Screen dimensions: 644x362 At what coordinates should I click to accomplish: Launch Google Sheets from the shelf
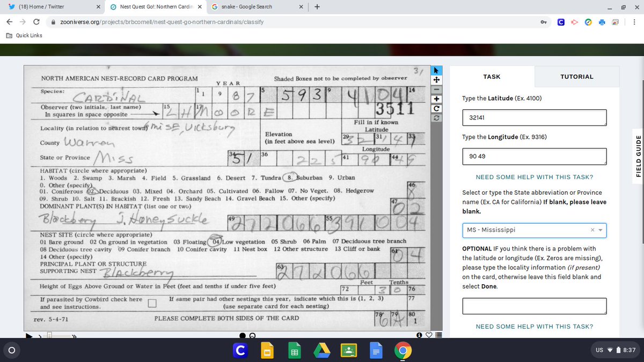295,351
